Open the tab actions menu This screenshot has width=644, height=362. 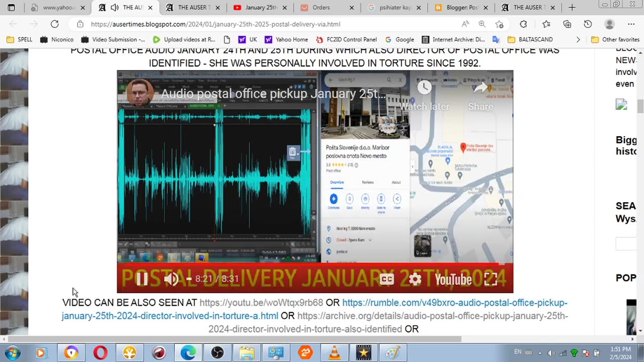tap(12, 8)
